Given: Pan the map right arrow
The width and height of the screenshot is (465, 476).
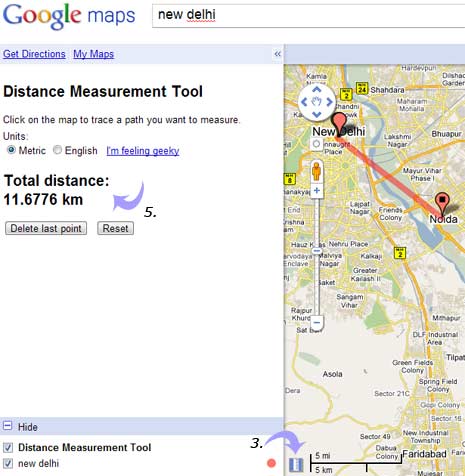Looking at the screenshot, I should [329, 102].
